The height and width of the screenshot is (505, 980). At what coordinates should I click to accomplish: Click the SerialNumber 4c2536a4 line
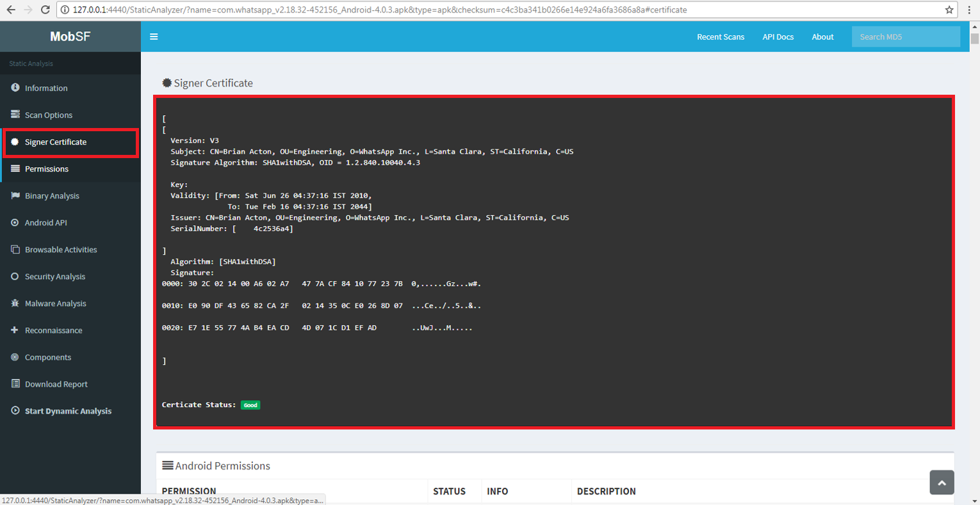(232, 228)
